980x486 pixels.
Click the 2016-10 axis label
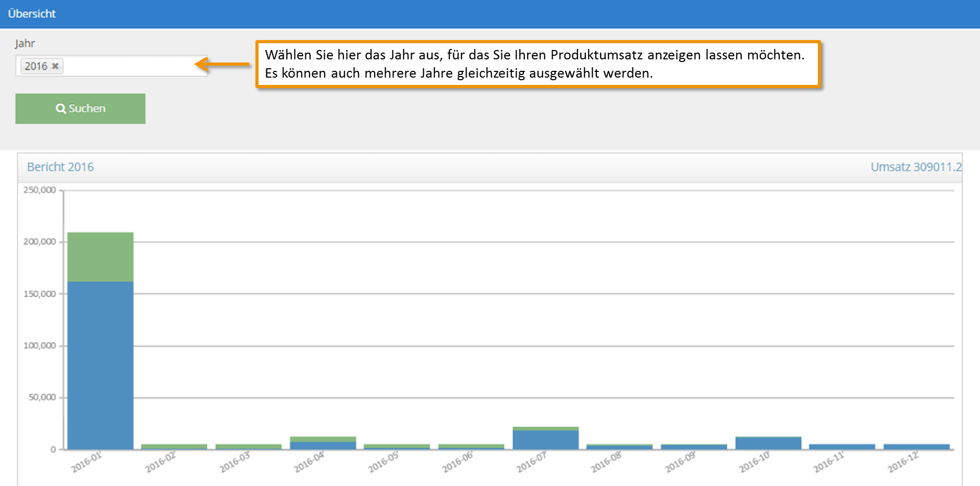click(754, 463)
